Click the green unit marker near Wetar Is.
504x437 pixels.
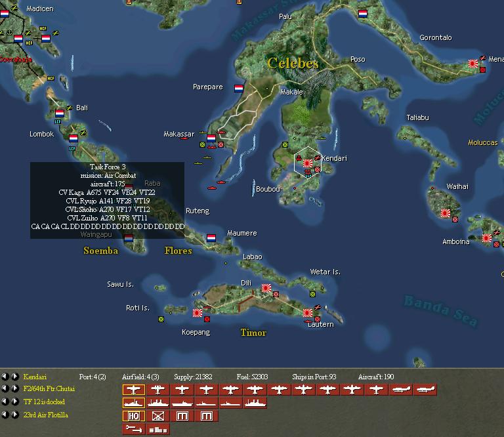point(312,294)
